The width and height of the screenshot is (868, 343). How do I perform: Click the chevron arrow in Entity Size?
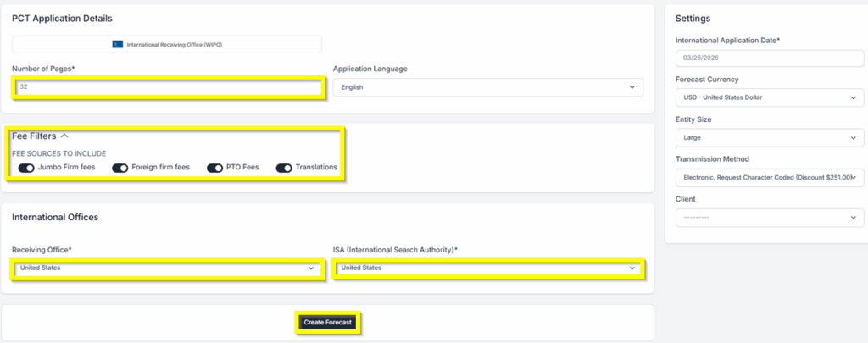852,137
